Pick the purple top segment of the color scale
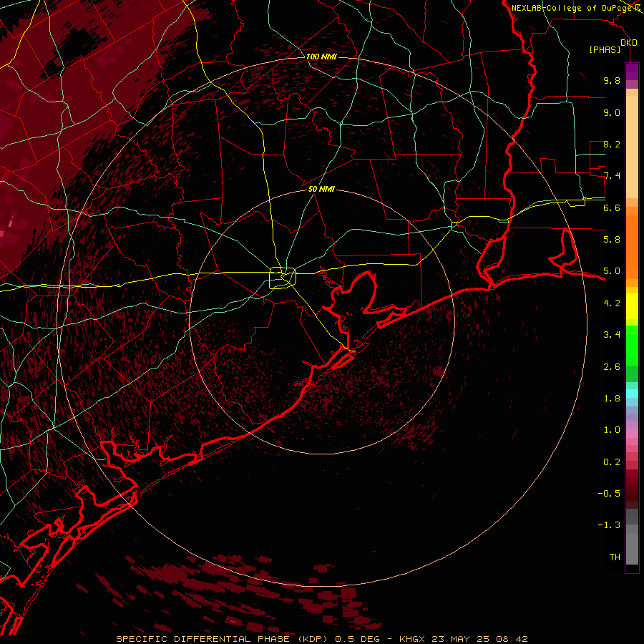The height and width of the screenshot is (644, 644). tap(632, 72)
